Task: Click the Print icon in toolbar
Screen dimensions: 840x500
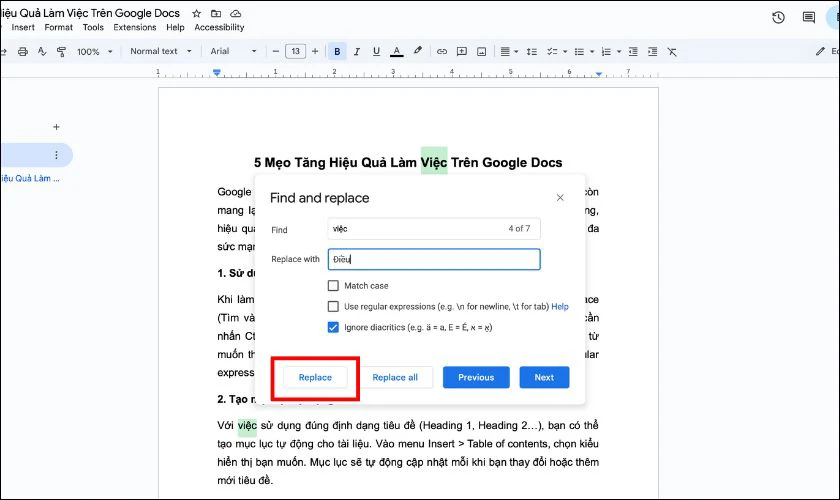Action: (x=22, y=51)
